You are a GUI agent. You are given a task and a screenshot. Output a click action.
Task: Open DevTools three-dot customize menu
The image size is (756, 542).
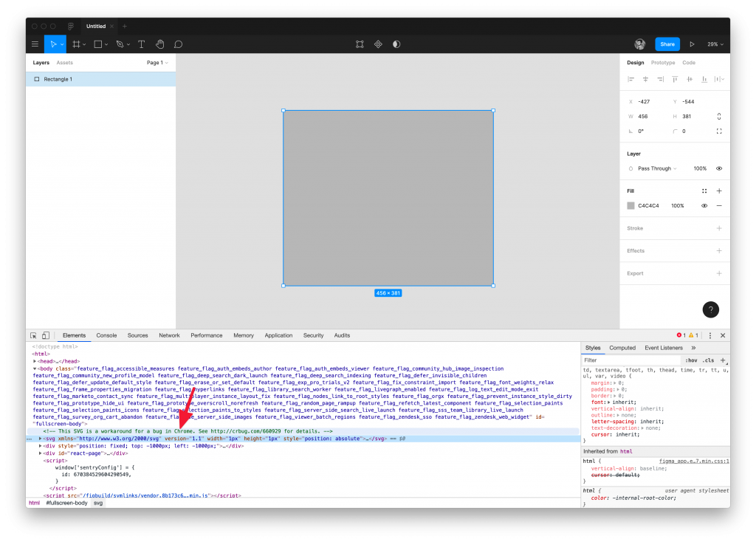[x=709, y=336]
